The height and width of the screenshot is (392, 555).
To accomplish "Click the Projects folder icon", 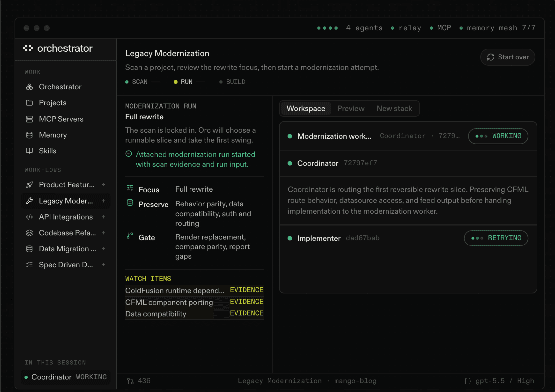I will click(x=29, y=103).
